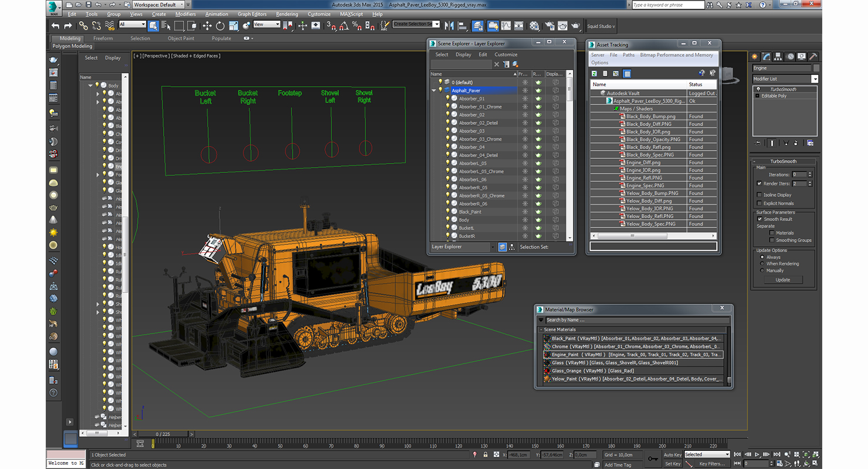Open Bitmap Performance and Memory menu

(x=676, y=55)
